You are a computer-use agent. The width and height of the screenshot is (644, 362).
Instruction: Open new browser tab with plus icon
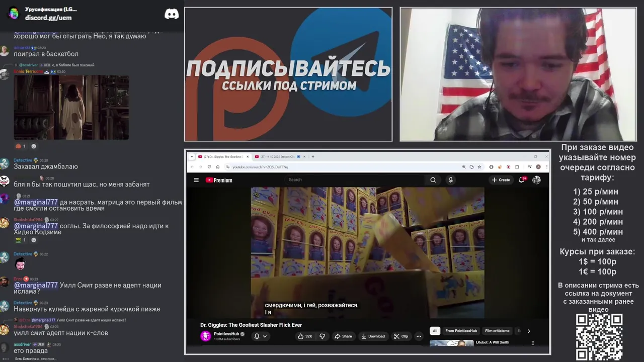313,156
